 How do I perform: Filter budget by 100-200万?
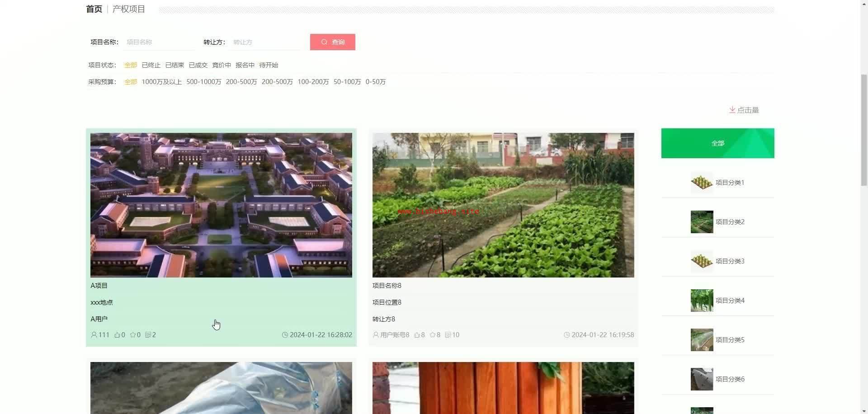[x=313, y=82]
